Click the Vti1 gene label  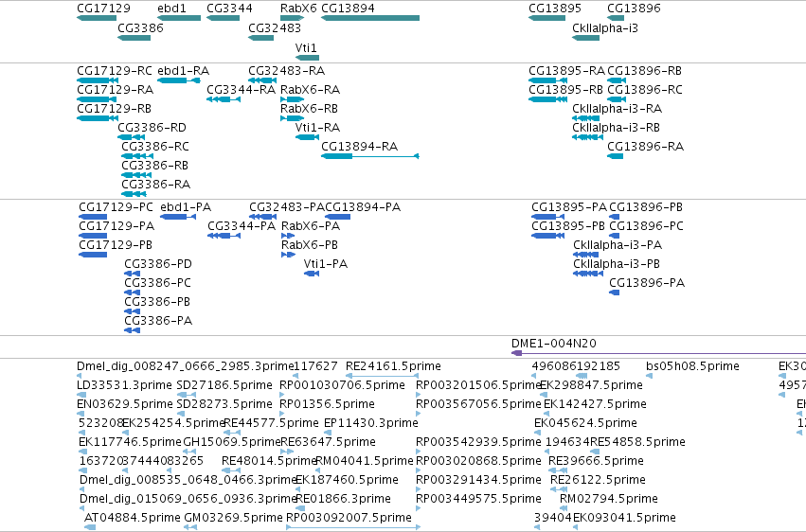(306, 48)
